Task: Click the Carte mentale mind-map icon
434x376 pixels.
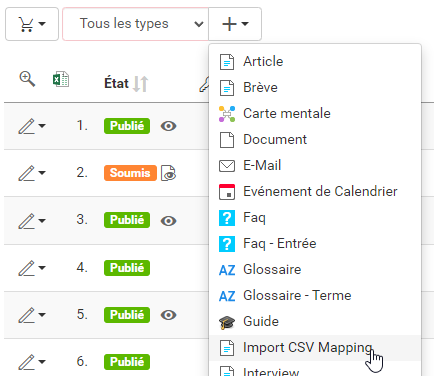Action: [x=227, y=114]
